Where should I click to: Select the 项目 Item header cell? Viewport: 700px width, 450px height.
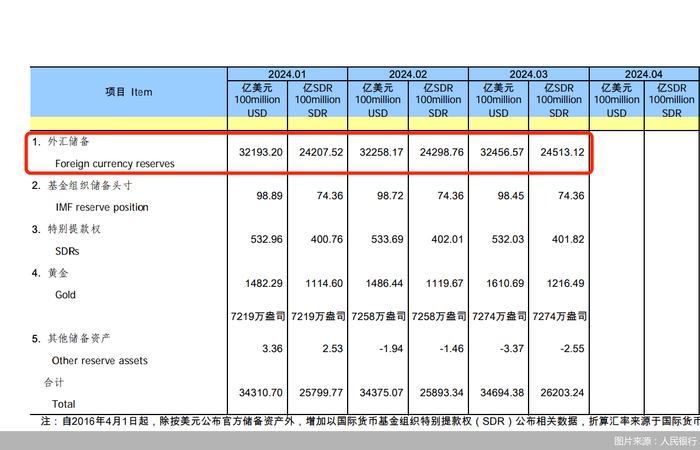[x=129, y=92]
